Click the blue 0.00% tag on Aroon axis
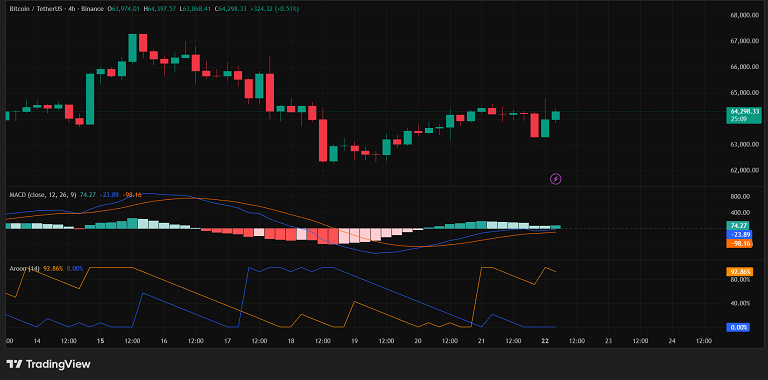 [738, 327]
